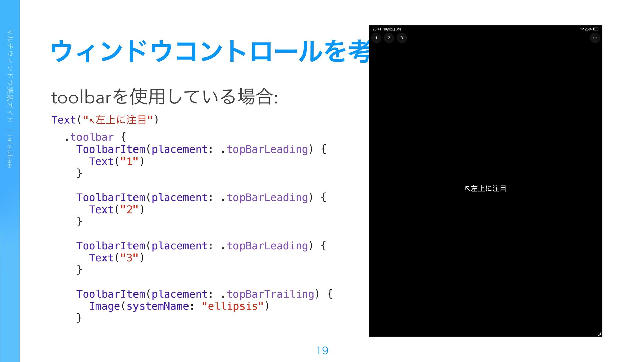Click the Wi-Fi status icon
Image resolution: width=644 pixels, height=362 pixels.
coord(582,29)
